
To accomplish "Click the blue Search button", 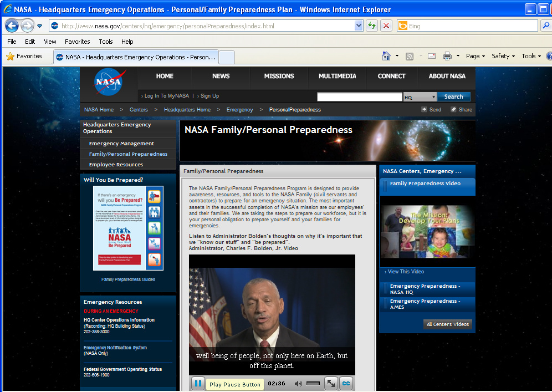I will (453, 96).
